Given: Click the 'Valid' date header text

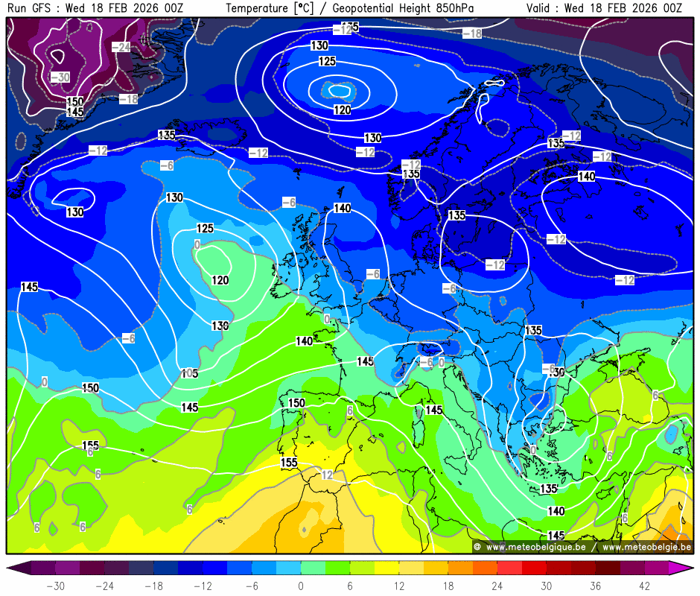Looking at the screenshot, I should pos(603,8).
